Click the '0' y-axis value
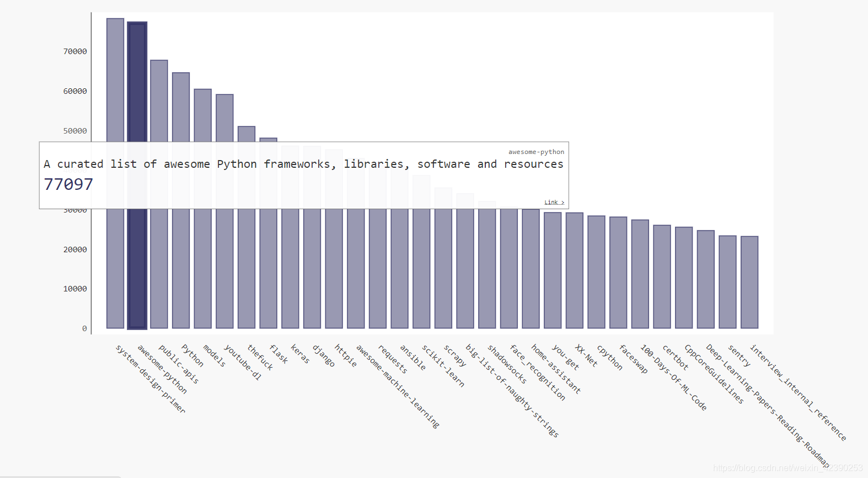This screenshot has height=478, width=868. [84, 328]
